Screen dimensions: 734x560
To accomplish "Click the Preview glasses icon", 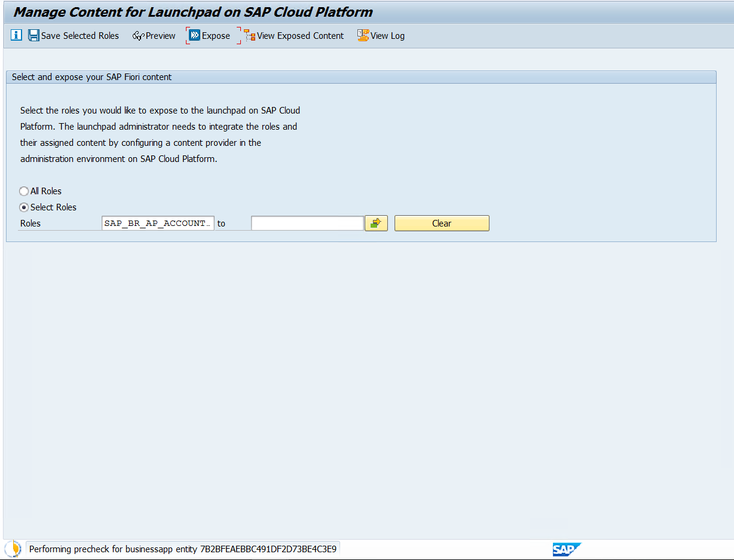I will tap(138, 36).
